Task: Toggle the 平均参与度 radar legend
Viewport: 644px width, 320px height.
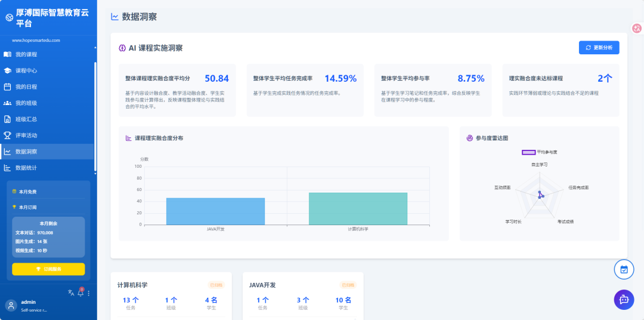Action: pyautogui.click(x=539, y=152)
